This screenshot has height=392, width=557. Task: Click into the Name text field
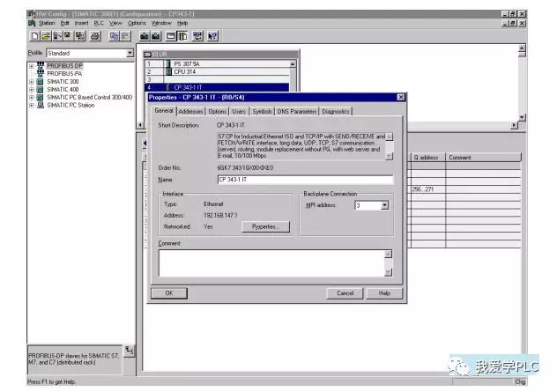click(x=304, y=179)
